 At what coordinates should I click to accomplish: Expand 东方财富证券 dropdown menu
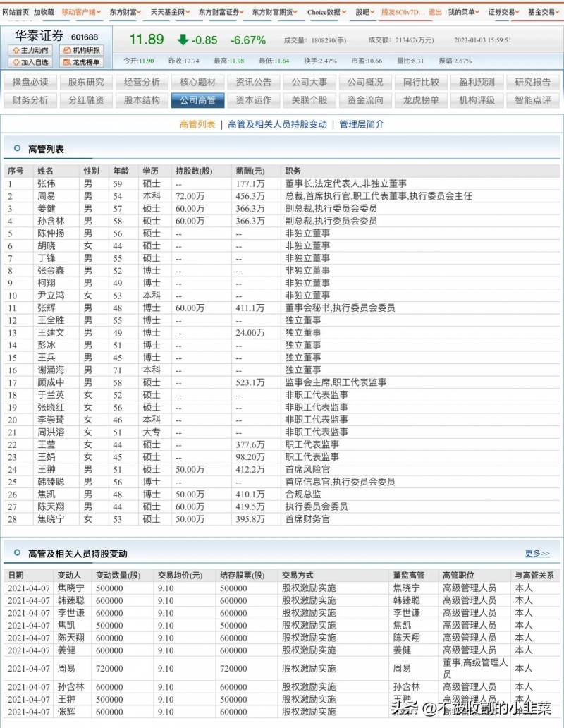(x=221, y=12)
